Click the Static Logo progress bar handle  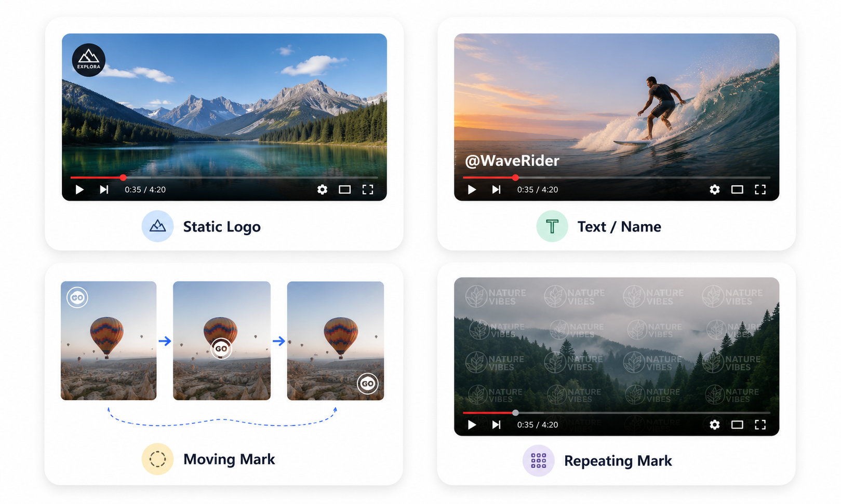tap(123, 178)
